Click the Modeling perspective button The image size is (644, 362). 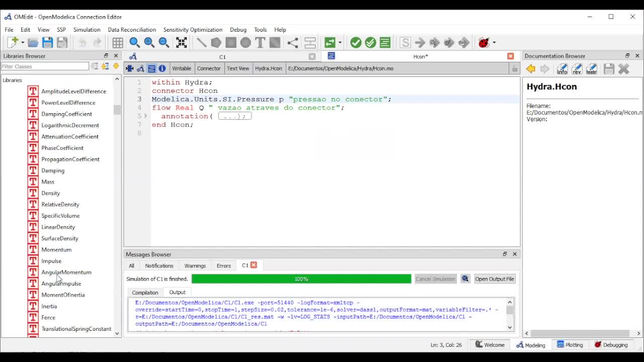[x=530, y=345]
